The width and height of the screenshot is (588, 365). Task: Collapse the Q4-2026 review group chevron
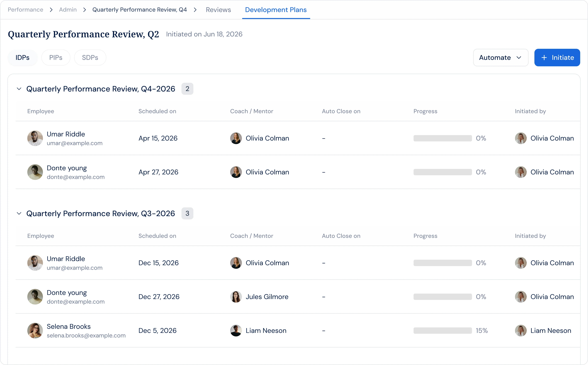click(x=19, y=89)
